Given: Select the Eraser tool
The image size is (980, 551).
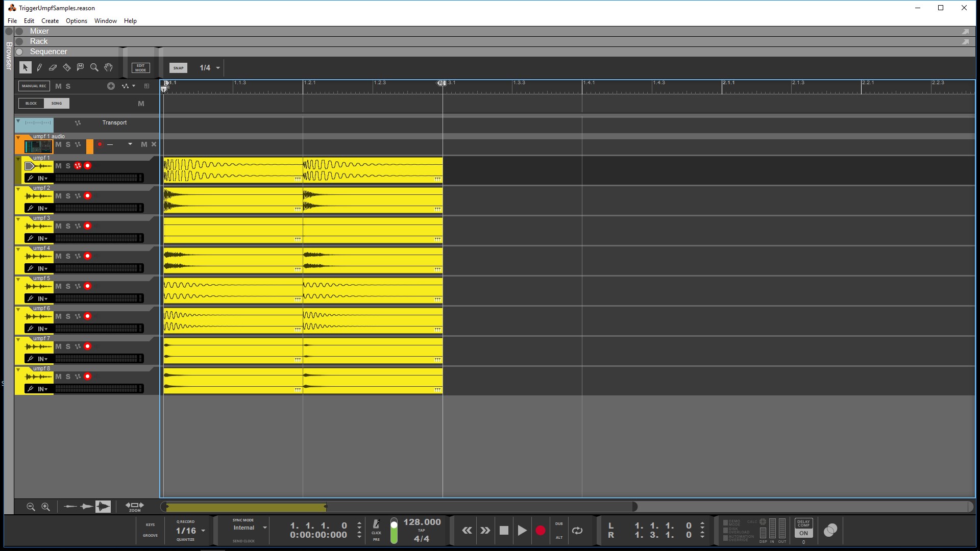Looking at the screenshot, I should (x=53, y=67).
